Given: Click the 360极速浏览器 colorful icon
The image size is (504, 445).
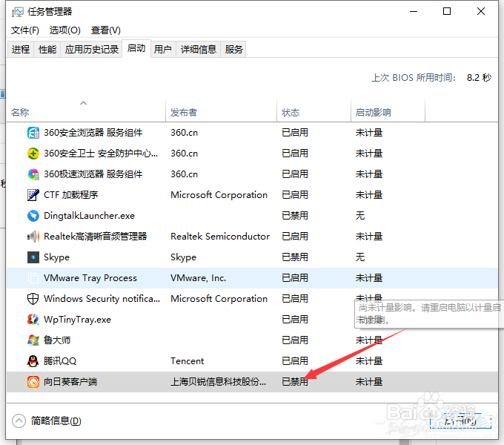Looking at the screenshot, I should (x=33, y=174).
